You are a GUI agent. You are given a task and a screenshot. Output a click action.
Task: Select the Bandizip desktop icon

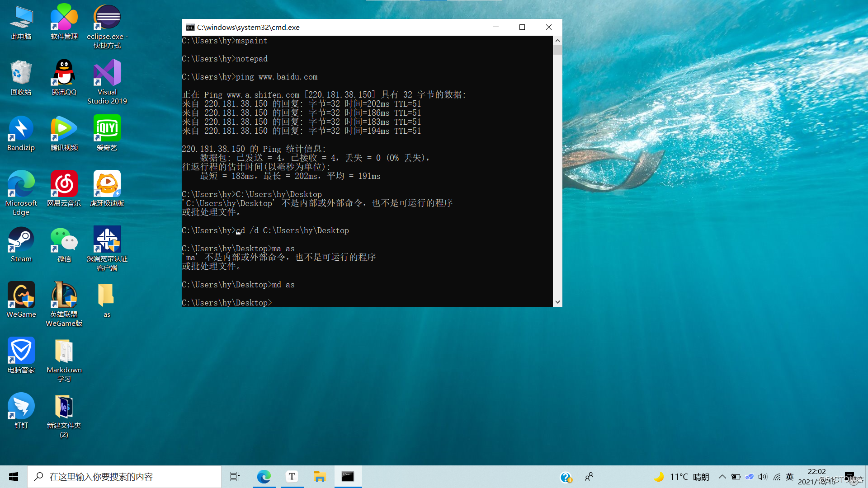pyautogui.click(x=21, y=129)
